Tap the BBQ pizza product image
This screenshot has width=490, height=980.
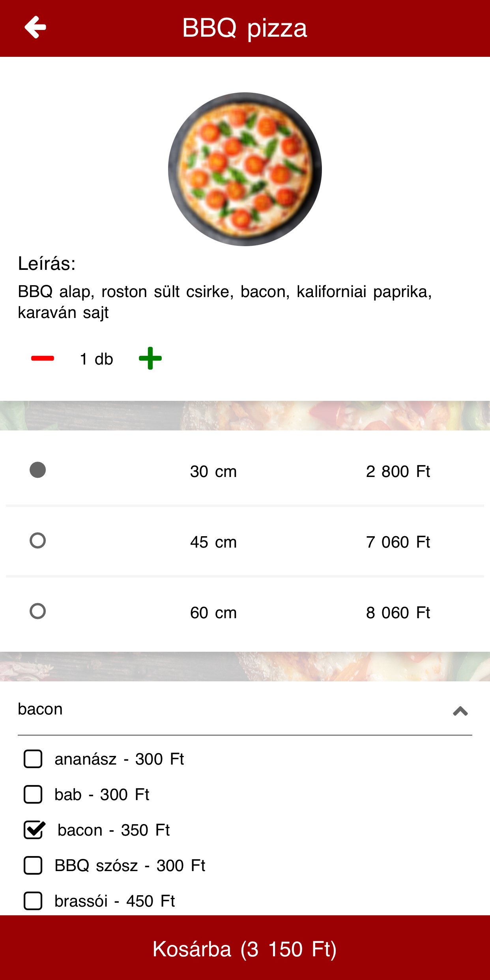[245, 169]
